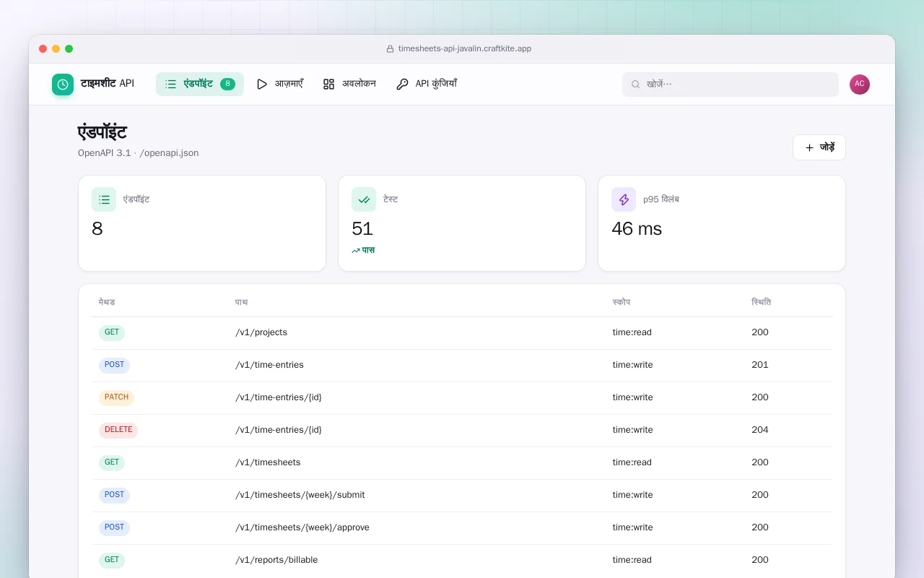Viewport: 924px width, 578px height.
Task: Open the /v1/projects endpoint row
Action: click(462, 333)
